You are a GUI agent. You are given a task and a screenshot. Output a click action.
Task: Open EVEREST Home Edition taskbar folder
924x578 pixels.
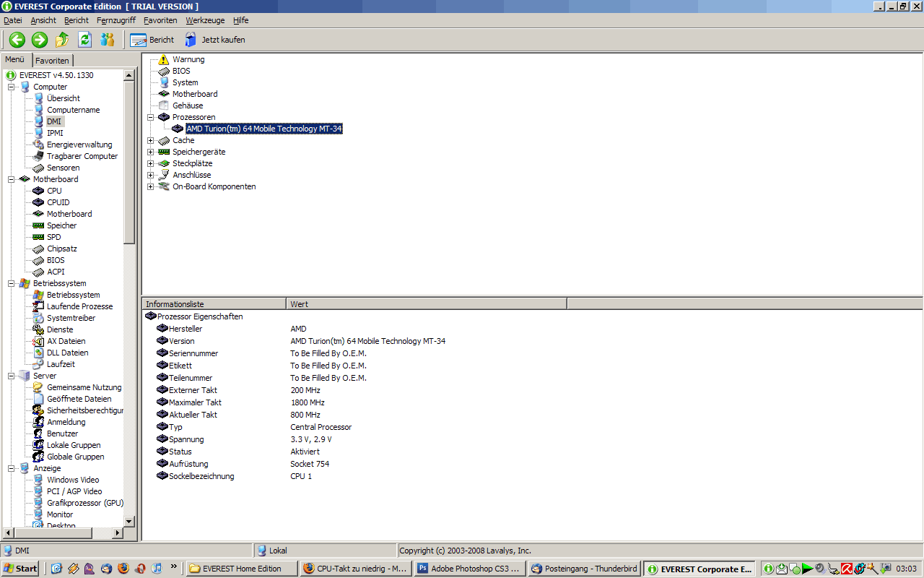tap(243, 569)
